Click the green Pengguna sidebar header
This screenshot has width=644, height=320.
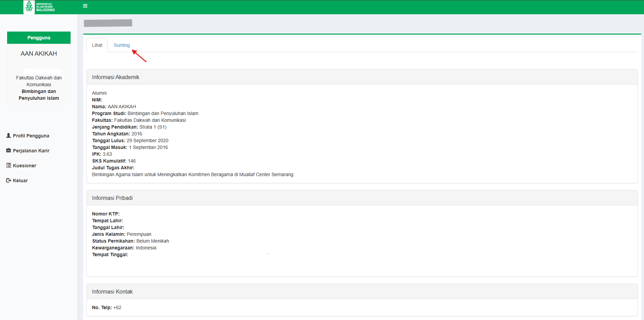coord(39,38)
